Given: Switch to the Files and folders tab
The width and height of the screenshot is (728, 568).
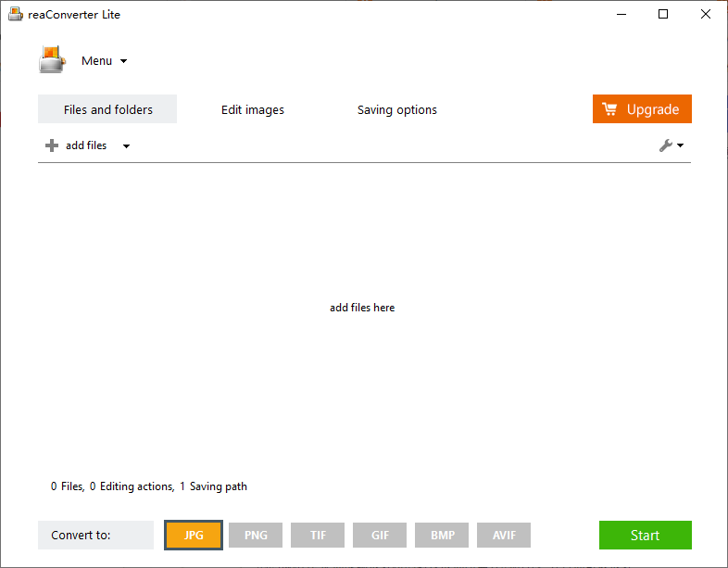Looking at the screenshot, I should [107, 109].
